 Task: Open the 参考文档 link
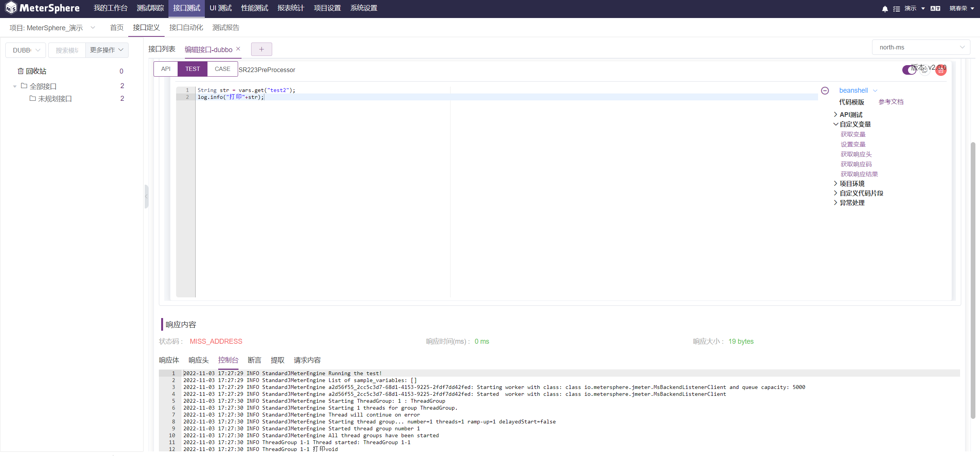point(890,102)
